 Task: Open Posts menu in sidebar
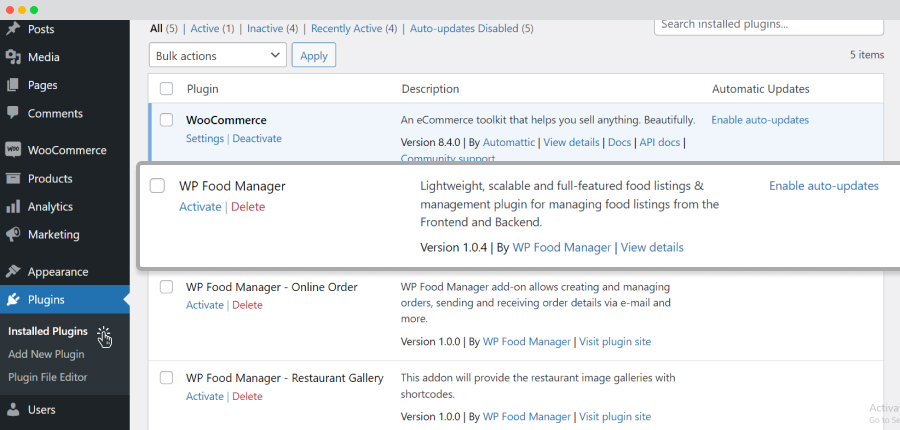click(x=41, y=29)
